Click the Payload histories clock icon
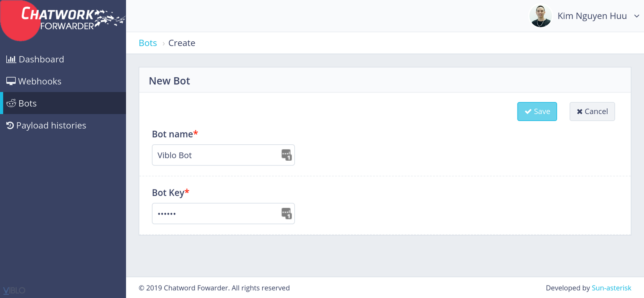The image size is (644, 298). point(10,125)
